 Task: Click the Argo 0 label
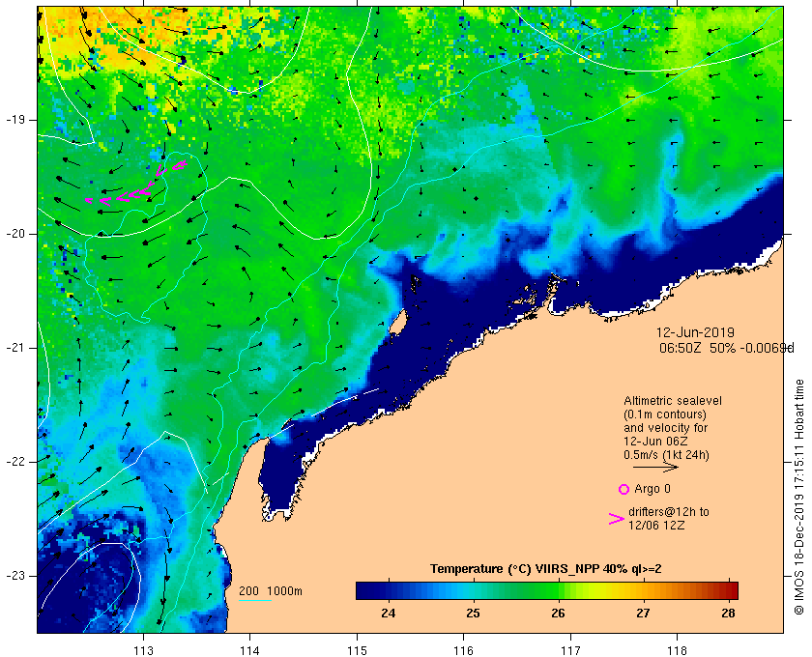point(652,489)
